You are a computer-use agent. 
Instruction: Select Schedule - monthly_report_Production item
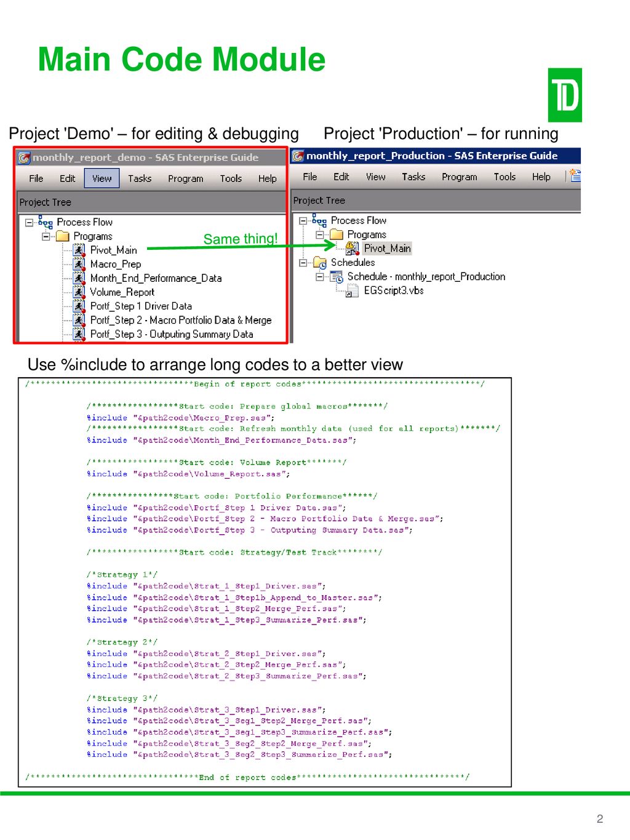tap(426, 277)
